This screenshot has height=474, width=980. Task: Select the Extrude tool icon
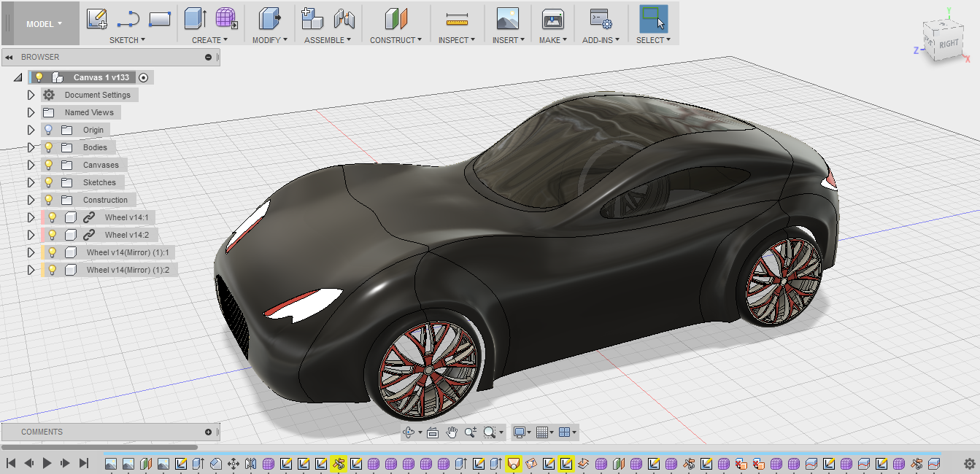pos(195,19)
